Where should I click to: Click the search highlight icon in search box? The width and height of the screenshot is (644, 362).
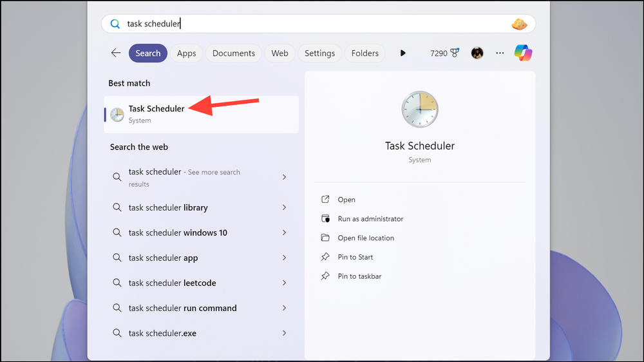coord(519,24)
